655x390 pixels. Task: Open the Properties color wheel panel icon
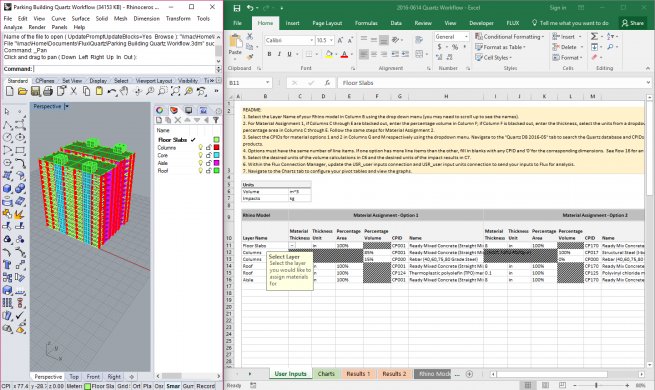coord(160,110)
